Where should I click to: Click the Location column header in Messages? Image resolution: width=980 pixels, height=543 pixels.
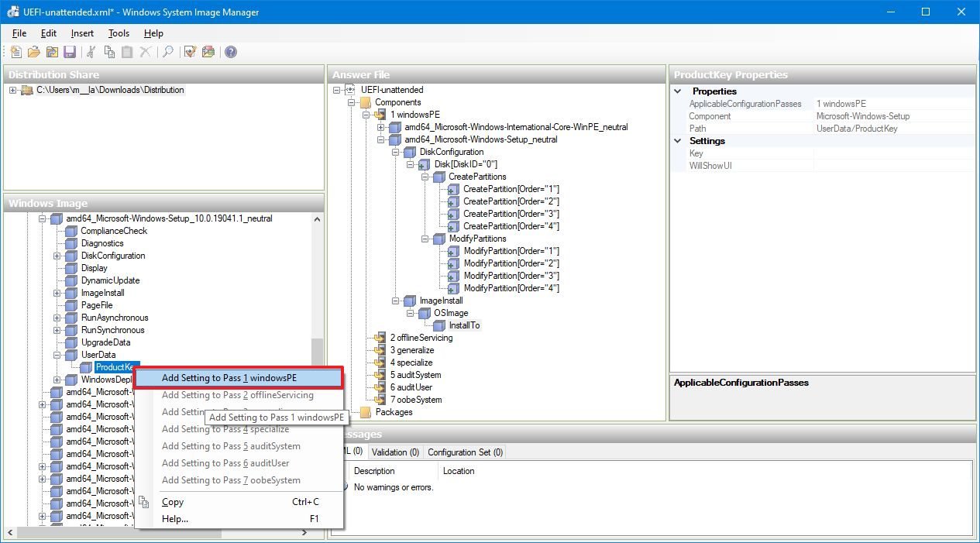pos(459,471)
